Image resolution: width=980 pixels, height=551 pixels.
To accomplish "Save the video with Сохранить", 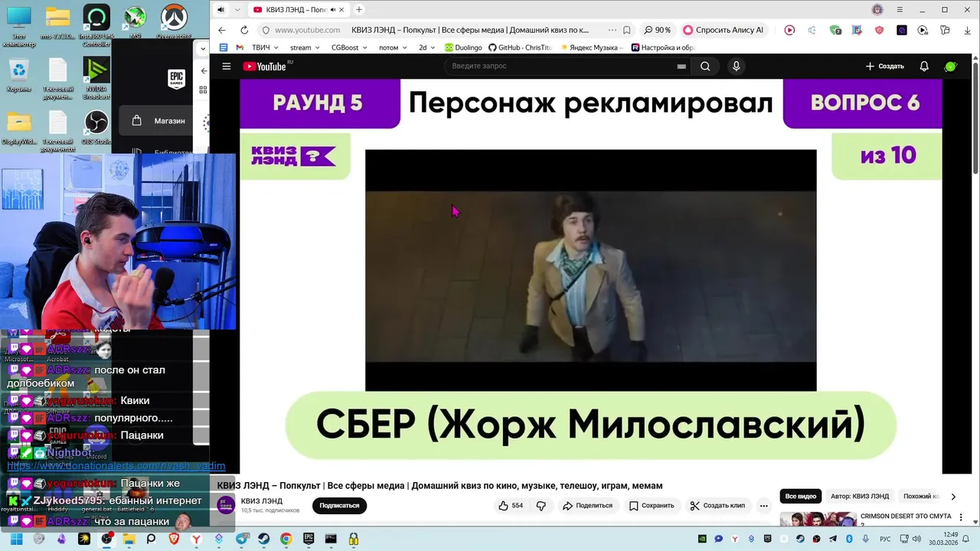I will 652,506.
